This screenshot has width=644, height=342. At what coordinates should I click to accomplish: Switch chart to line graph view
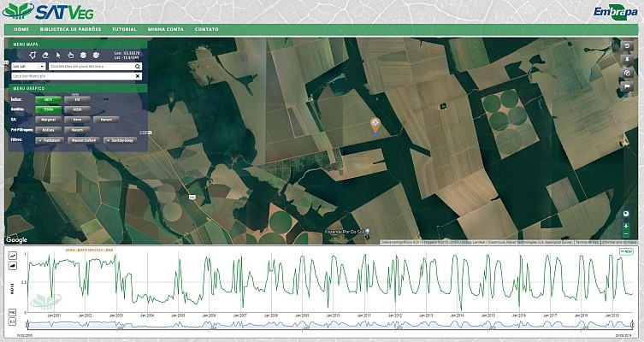(x=13, y=256)
